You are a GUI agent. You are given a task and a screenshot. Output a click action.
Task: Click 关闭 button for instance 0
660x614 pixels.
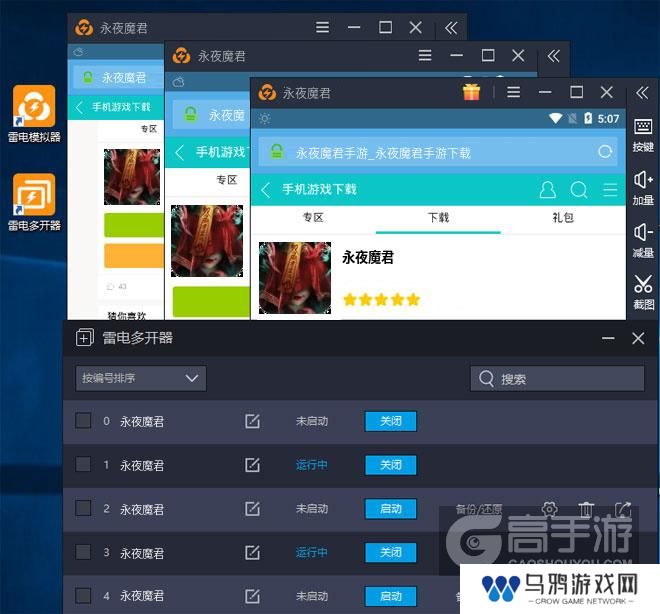391,421
